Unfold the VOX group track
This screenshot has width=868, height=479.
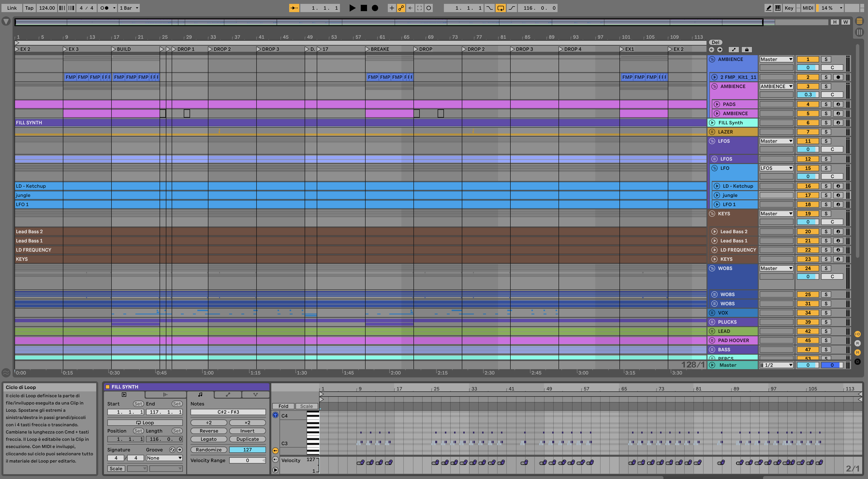(712, 313)
